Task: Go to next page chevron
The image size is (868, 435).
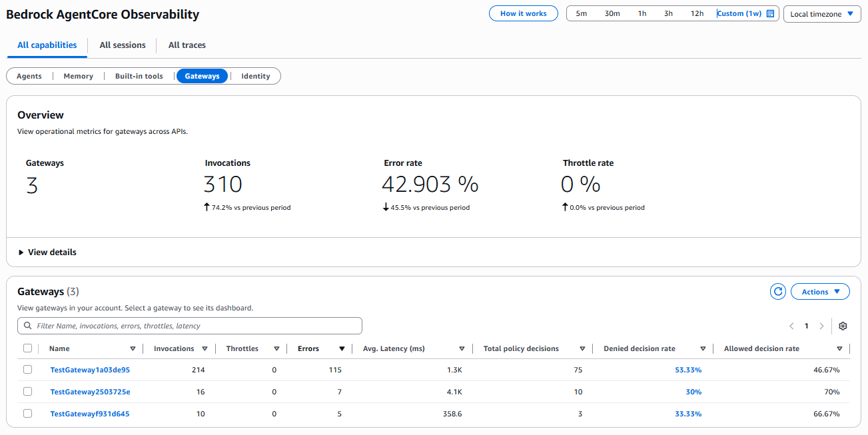Action: coord(821,326)
